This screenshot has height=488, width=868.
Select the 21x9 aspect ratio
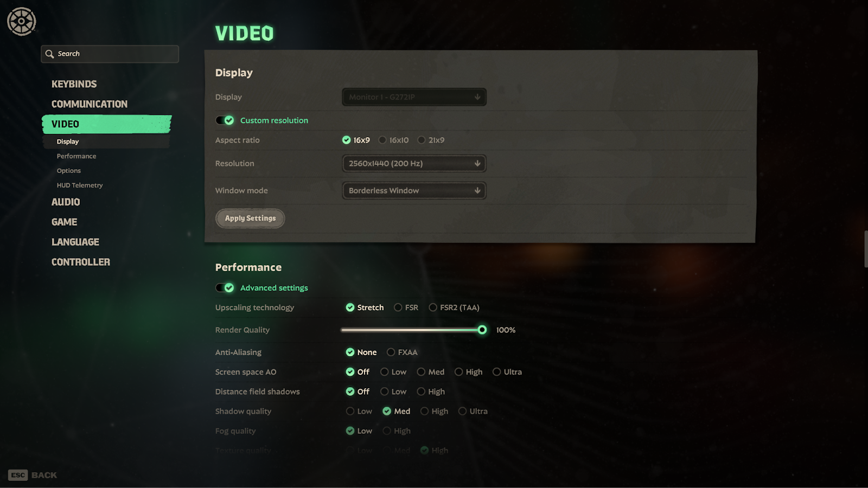422,140
